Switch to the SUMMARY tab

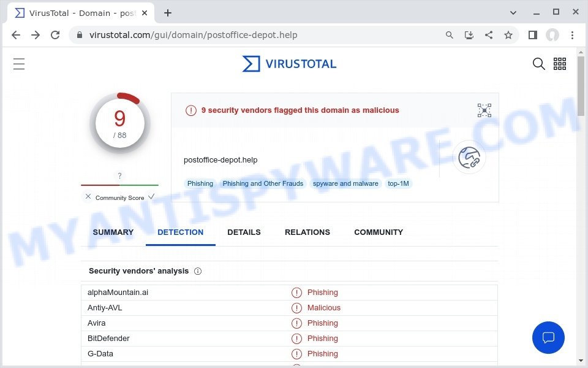click(x=113, y=232)
